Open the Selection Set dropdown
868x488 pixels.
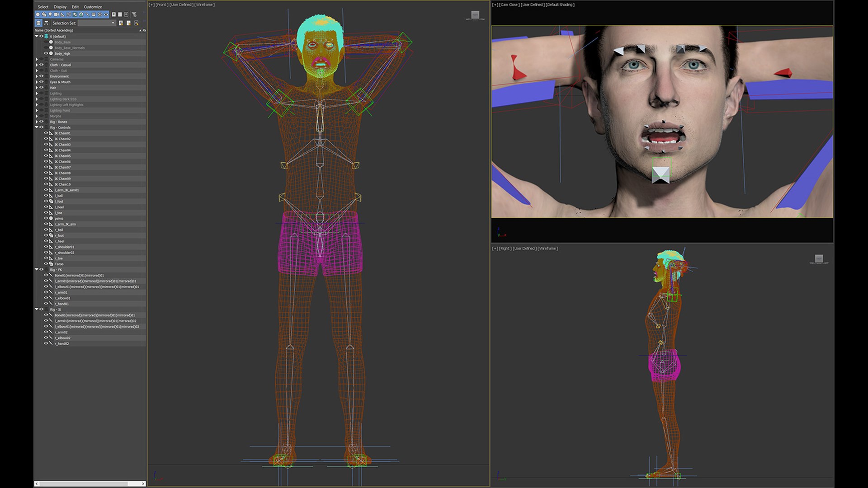(x=97, y=23)
